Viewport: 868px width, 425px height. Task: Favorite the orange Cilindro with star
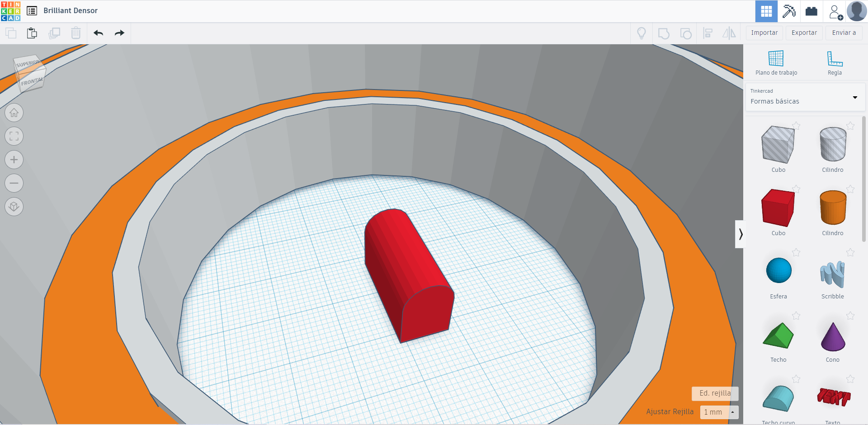click(850, 189)
